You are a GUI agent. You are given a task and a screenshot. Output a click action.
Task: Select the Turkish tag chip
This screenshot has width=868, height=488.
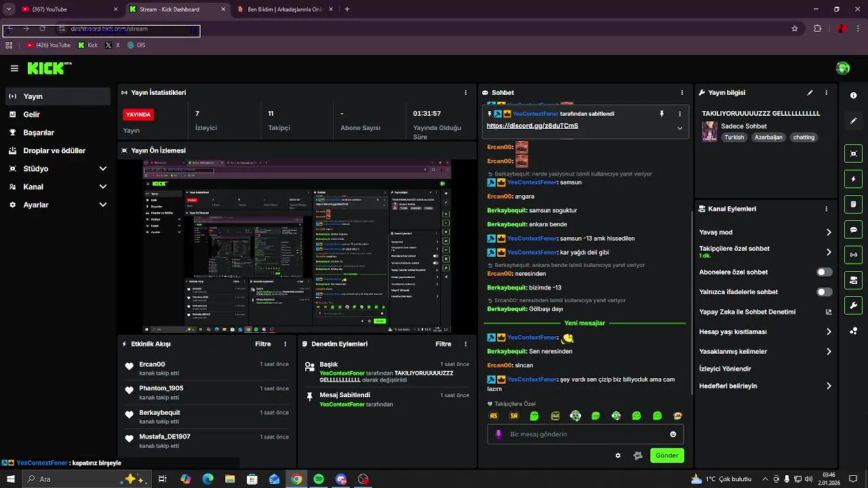(x=734, y=137)
